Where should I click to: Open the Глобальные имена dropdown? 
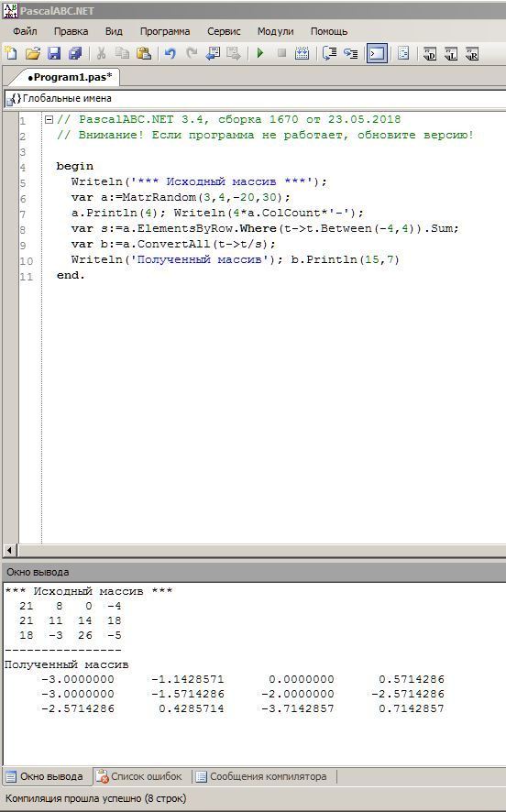click(x=255, y=98)
